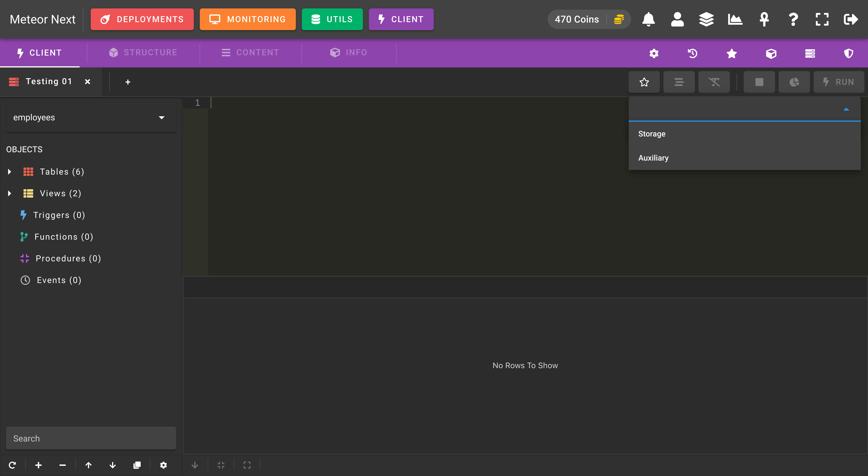Click the down arrow in sidebar footer
Screen dimensions: 868x476
coord(113,465)
